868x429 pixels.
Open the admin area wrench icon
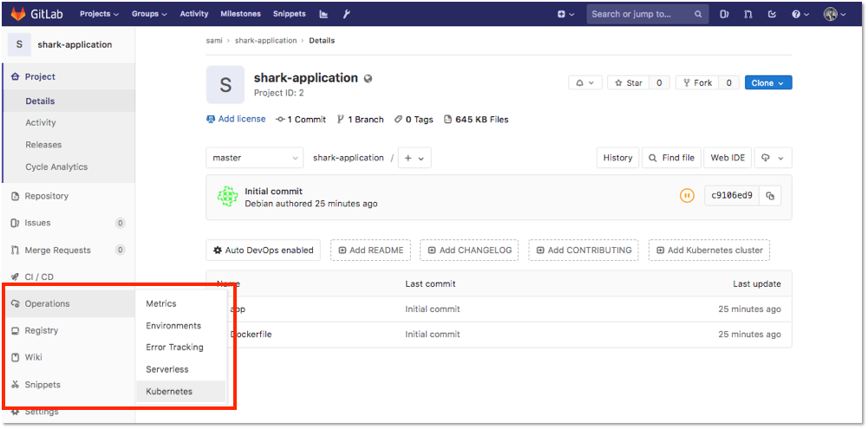347,14
